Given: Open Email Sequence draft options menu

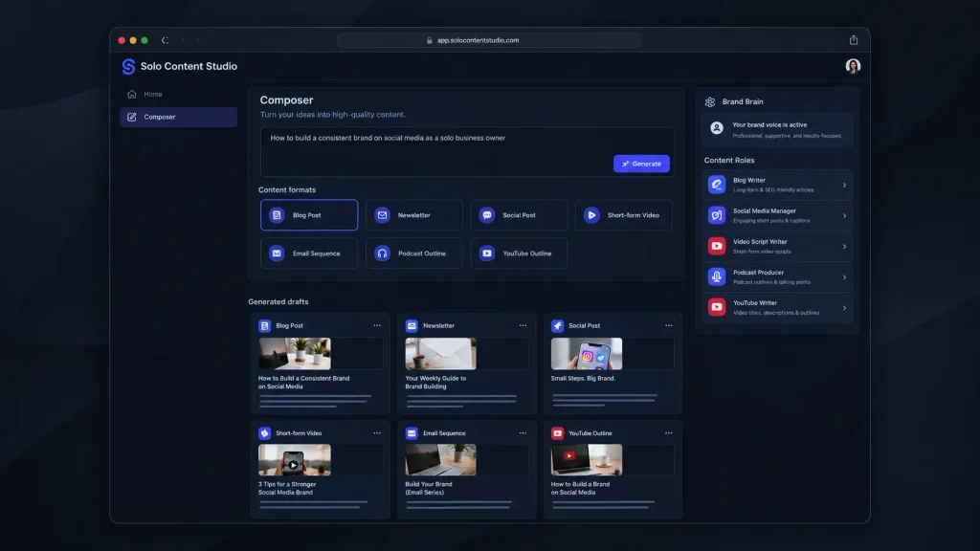Looking at the screenshot, I should point(523,433).
